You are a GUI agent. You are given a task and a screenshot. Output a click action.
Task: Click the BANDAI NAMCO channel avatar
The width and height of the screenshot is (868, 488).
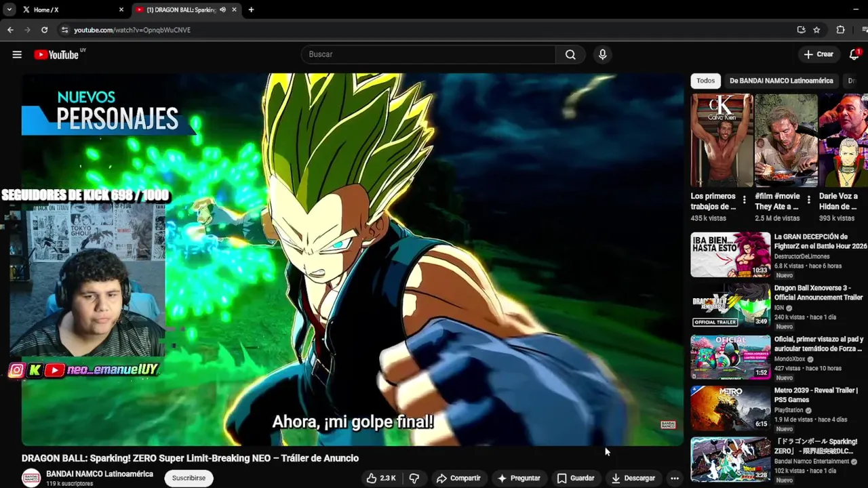coord(31,478)
